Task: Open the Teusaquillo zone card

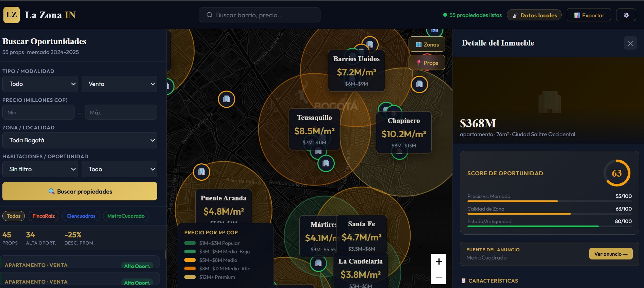Action: pyautogui.click(x=314, y=129)
